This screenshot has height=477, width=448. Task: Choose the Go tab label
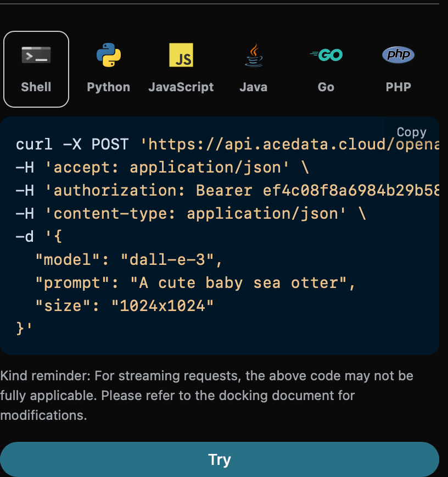click(x=326, y=87)
